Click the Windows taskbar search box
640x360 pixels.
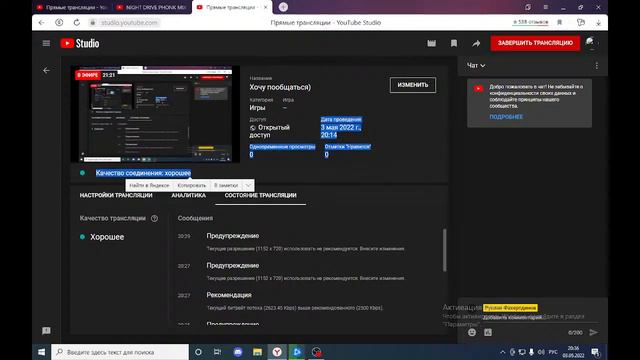tap(120, 352)
